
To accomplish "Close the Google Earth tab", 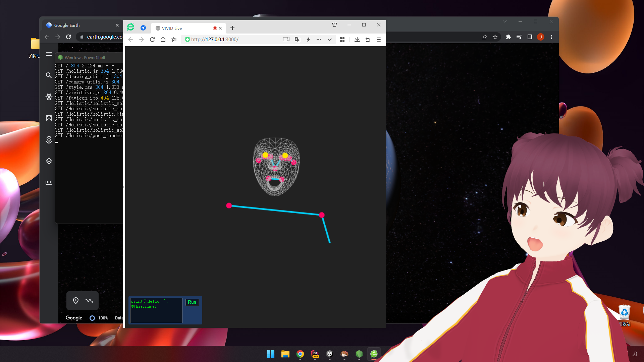I will click(x=117, y=25).
